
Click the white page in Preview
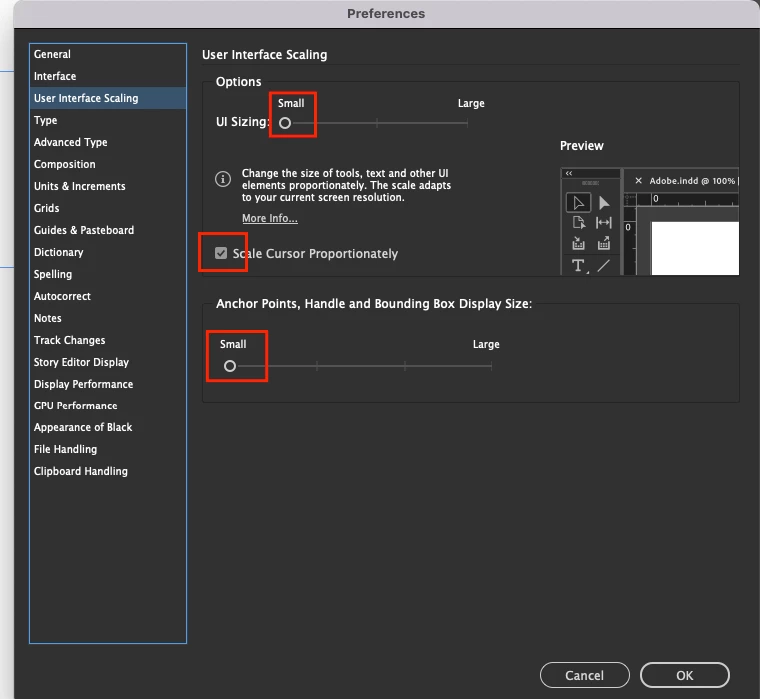pyautogui.click(x=695, y=248)
